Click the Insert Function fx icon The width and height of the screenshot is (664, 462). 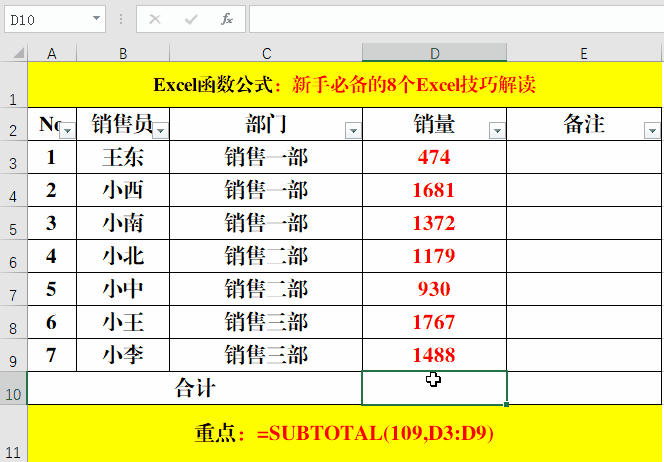click(227, 19)
